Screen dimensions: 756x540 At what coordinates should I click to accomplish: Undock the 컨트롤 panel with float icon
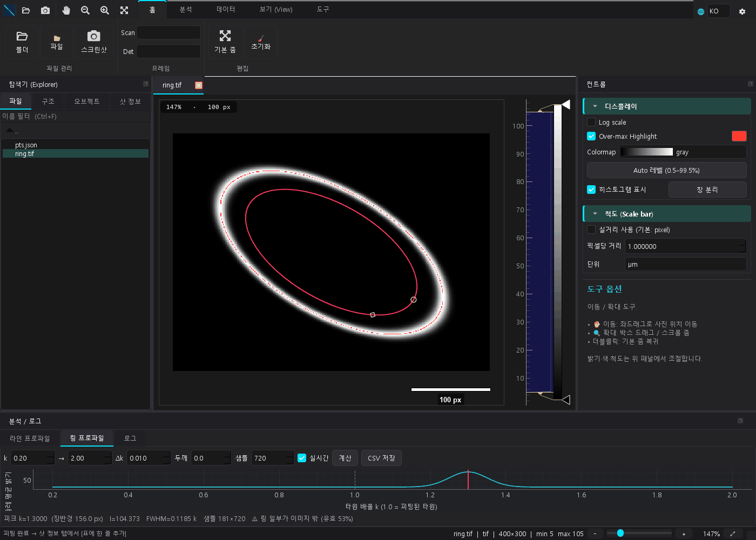(750, 84)
